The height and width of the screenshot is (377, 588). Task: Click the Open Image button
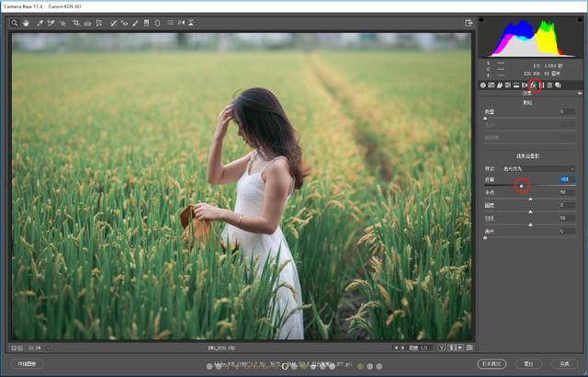(490, 364)
